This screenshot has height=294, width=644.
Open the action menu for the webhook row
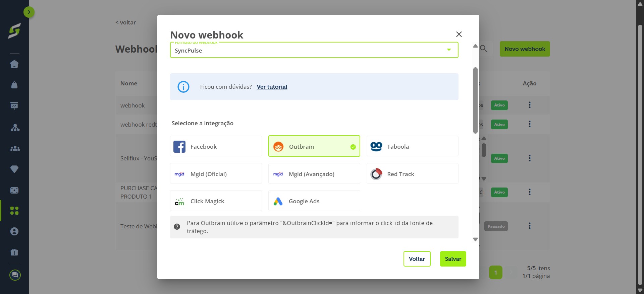tap(530, 105)
